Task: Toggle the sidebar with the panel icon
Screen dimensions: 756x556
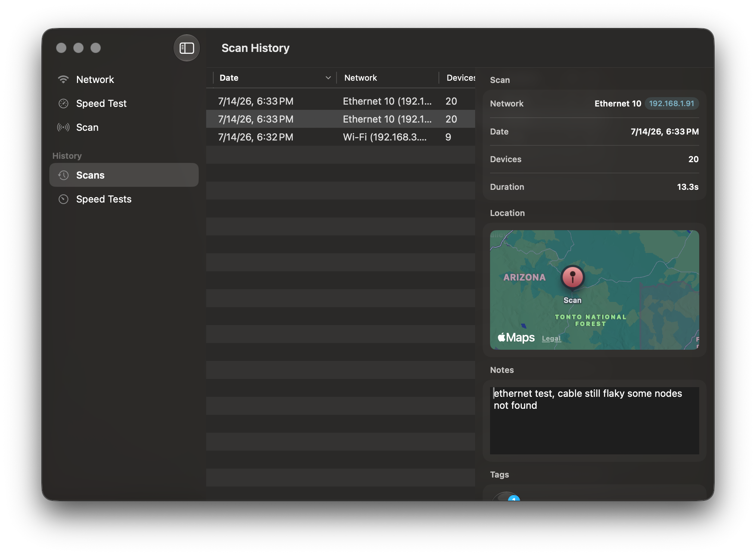Action: point(187,48)
